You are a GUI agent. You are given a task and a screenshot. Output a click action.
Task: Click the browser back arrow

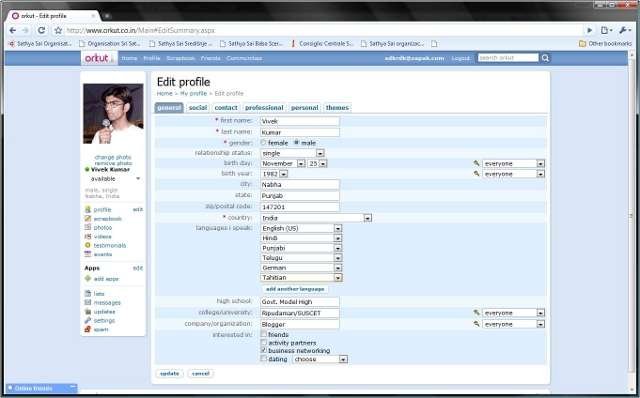tap(13, 30)
